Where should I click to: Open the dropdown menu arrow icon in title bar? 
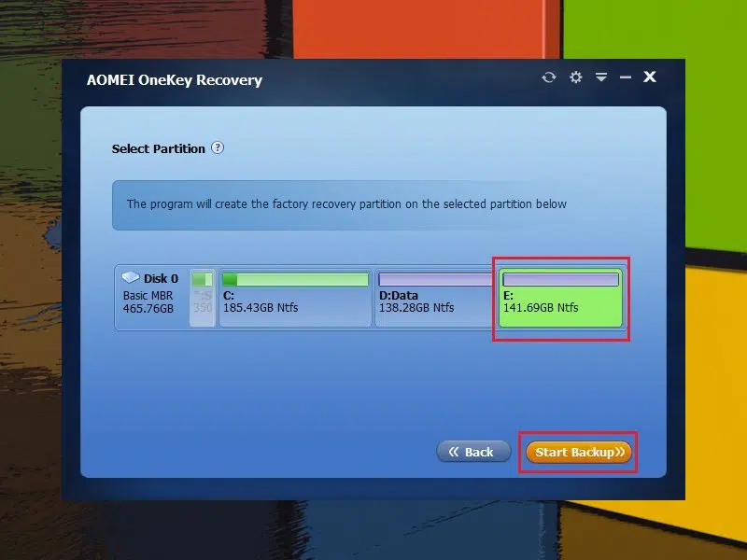(x=601, y=77)
